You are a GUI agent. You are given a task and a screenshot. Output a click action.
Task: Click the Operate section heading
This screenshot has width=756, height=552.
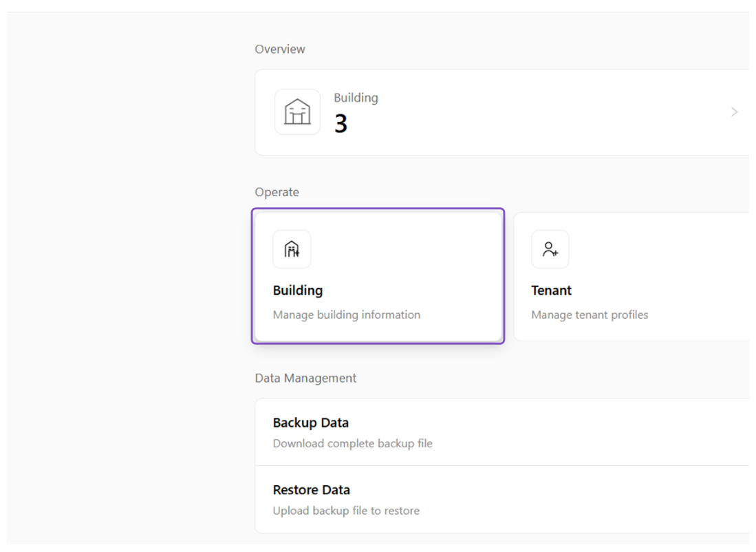coord(277,192)
